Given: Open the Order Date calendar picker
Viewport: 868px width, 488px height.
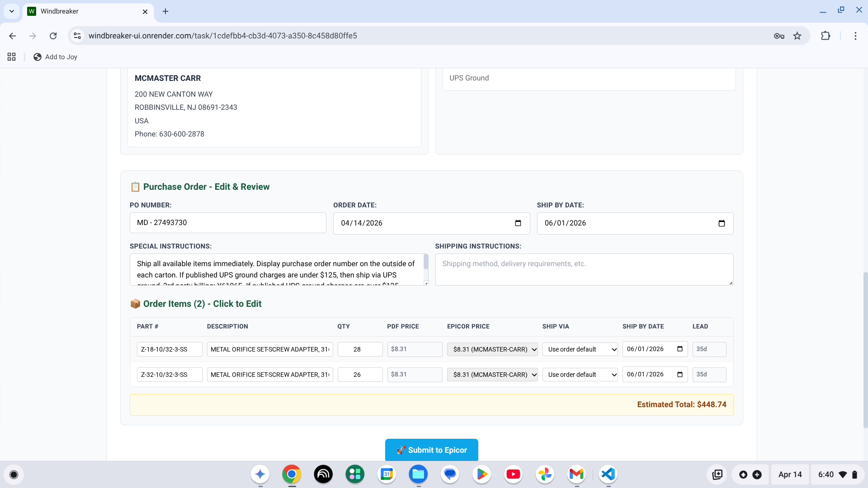Looking at the screenshot, I should coord(518,223).
